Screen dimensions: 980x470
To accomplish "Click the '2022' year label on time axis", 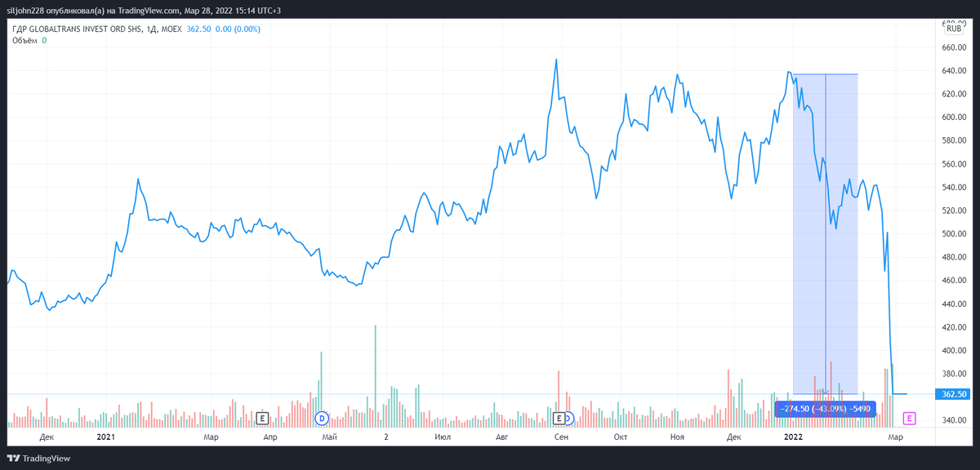I will point(793,438).
